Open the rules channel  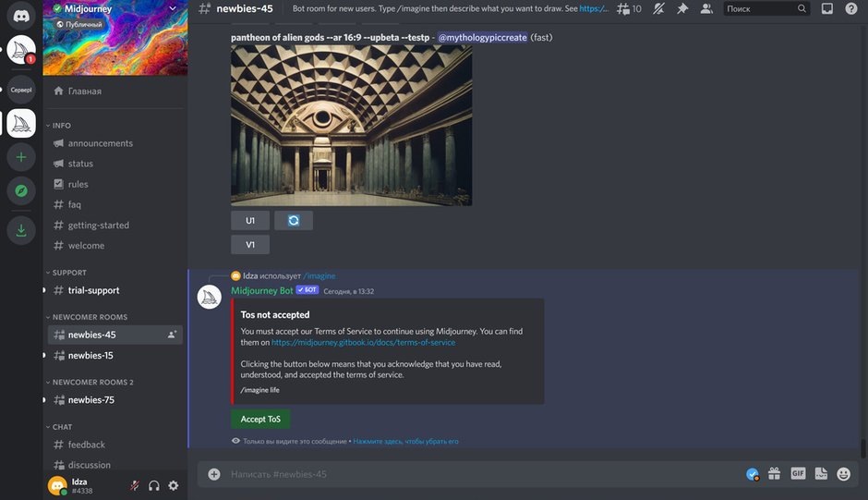click(115, 184)
